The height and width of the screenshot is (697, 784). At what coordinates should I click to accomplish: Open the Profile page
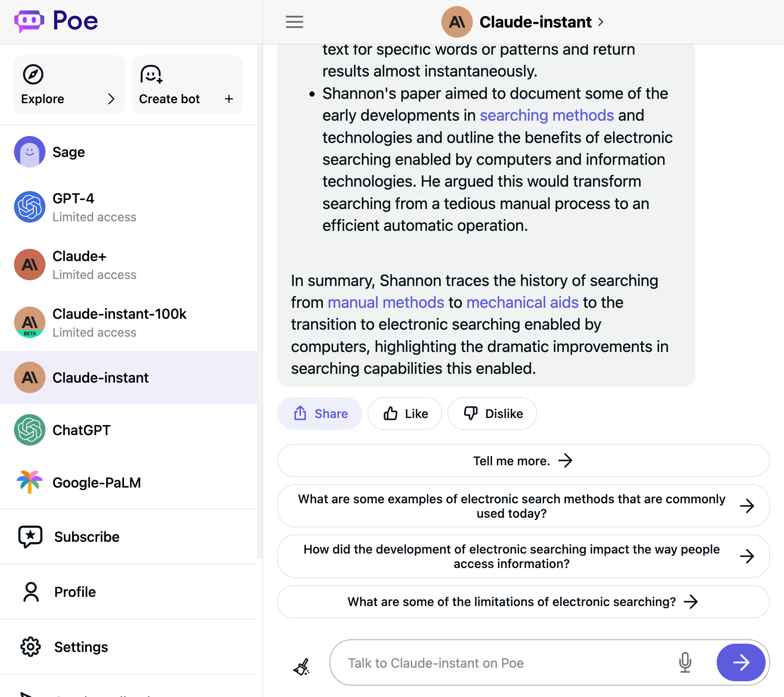pyautogui.click(x=75, y=592)
